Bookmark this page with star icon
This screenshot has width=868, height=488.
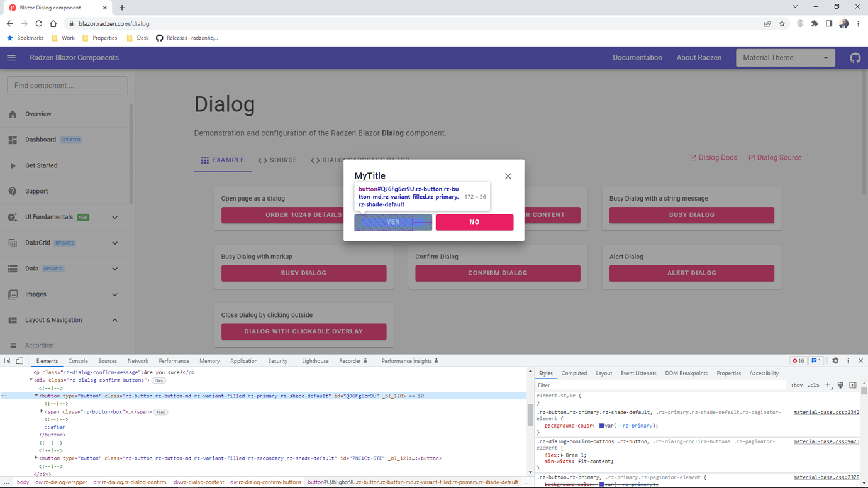(x=782, y=24)
